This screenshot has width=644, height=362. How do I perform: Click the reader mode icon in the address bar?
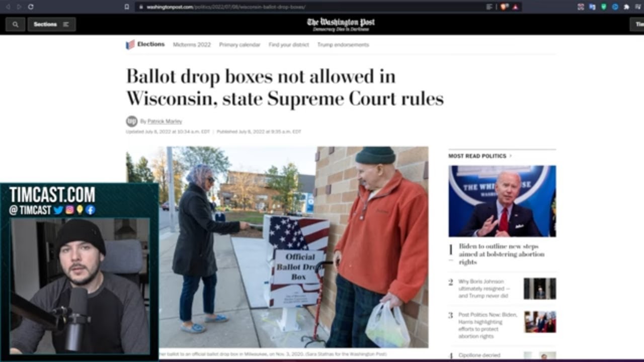click(490, 7)
